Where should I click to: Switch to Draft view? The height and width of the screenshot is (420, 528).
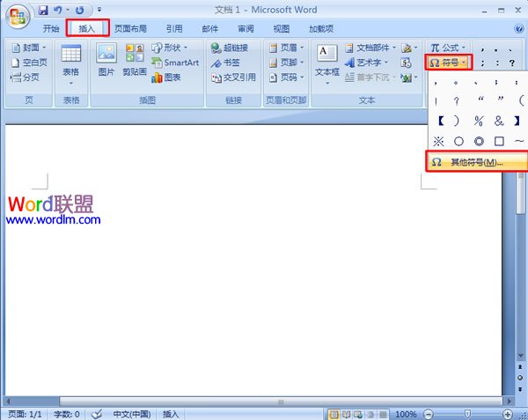click(x=383, y=414)
